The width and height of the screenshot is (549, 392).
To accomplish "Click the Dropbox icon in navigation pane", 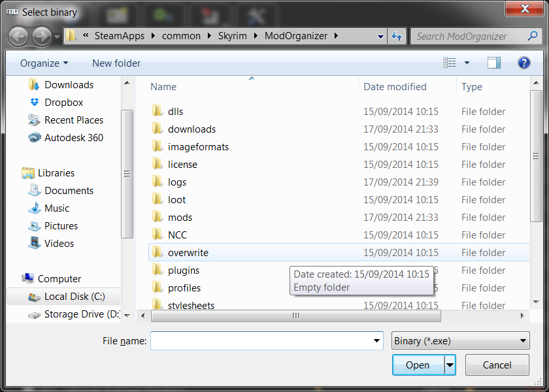I will [x=34, y=102].
